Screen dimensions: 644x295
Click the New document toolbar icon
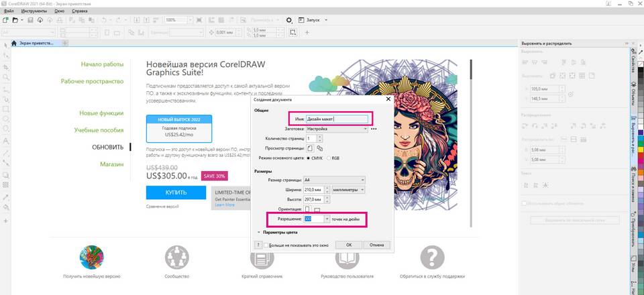(x=5, y=19)
